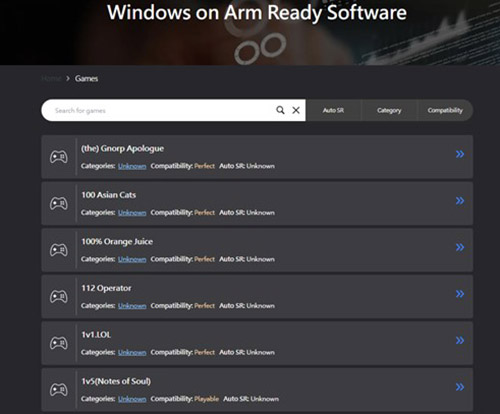
Task: Open details arrow for 1v1.LOL
Action: [460, 340]
